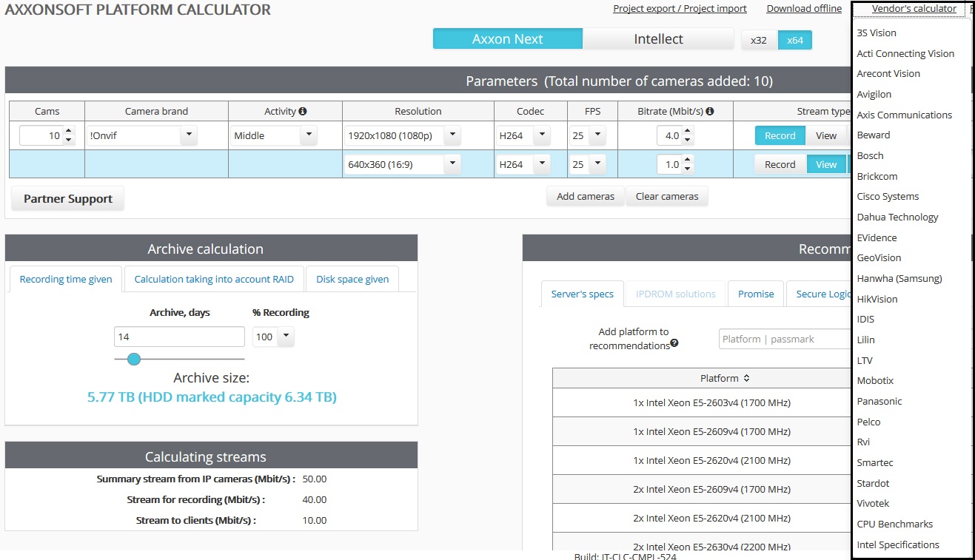Increase the 1.0 bitrate with the up arrow
975x560 pixels.
pyautogui.click(x=688, y=161)
